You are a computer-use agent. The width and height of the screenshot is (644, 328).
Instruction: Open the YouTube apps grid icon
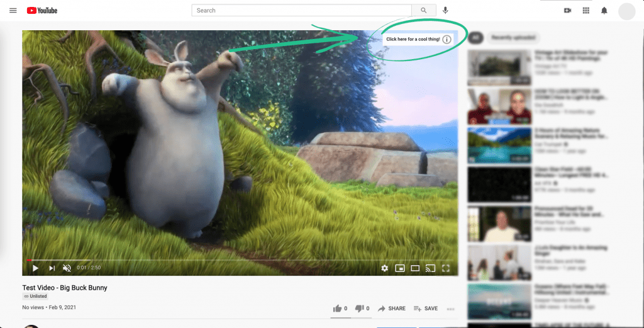click(x=586, y=10)
